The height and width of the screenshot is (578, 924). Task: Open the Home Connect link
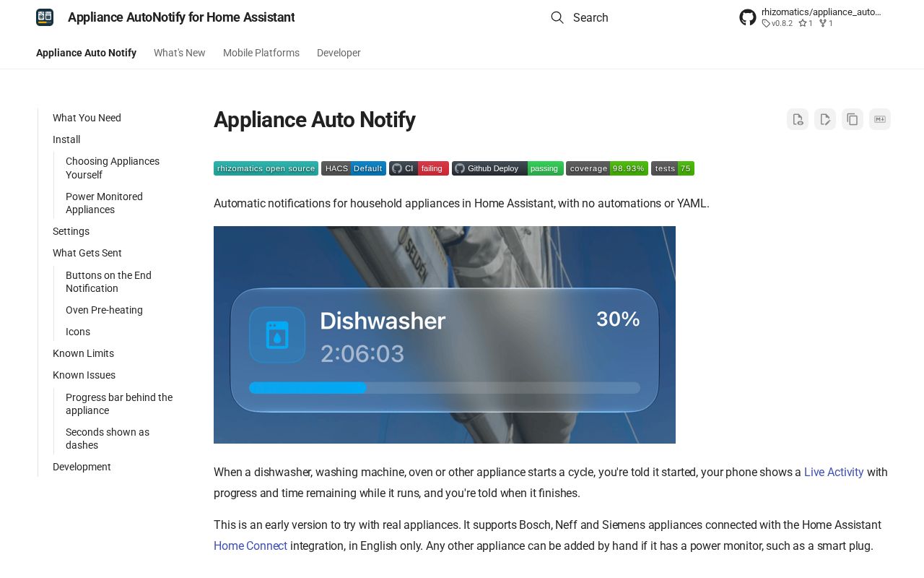[x=250, y=545]
